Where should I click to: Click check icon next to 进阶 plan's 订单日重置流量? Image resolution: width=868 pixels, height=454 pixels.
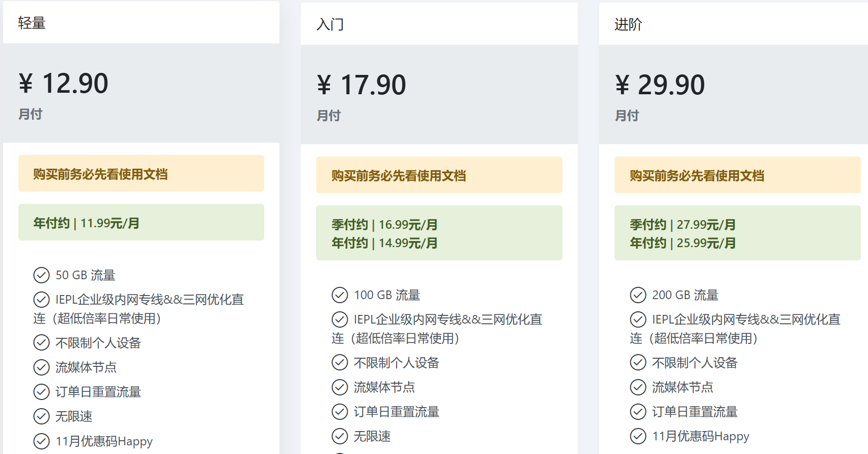point(638,412)
